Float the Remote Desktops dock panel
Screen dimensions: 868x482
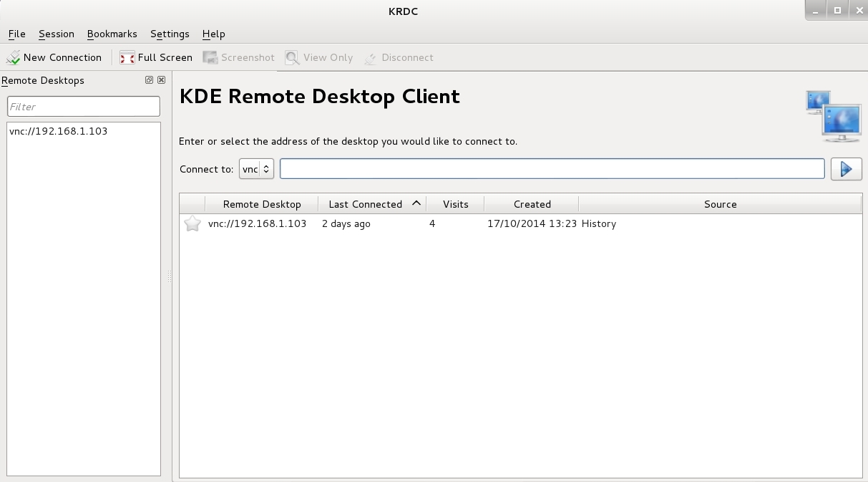[x=149, y=80]
